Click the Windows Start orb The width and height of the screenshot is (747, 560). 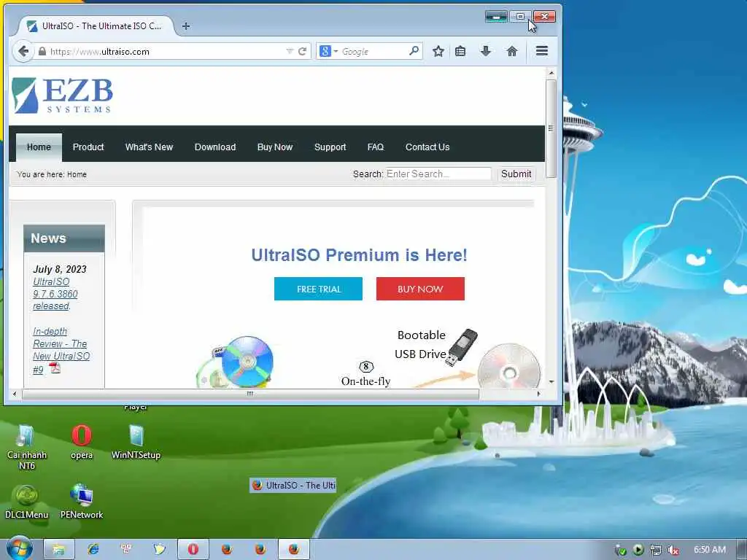pos(19,548)
